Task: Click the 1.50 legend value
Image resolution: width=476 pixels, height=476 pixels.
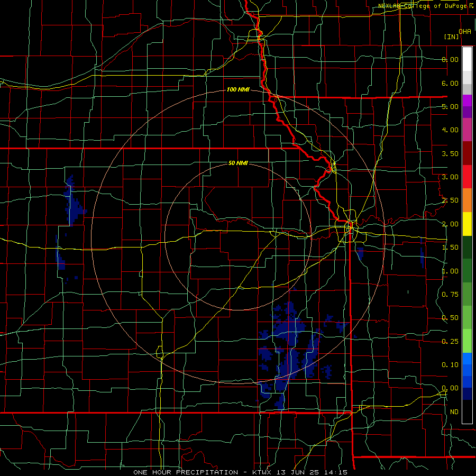Action: [450, 248]
